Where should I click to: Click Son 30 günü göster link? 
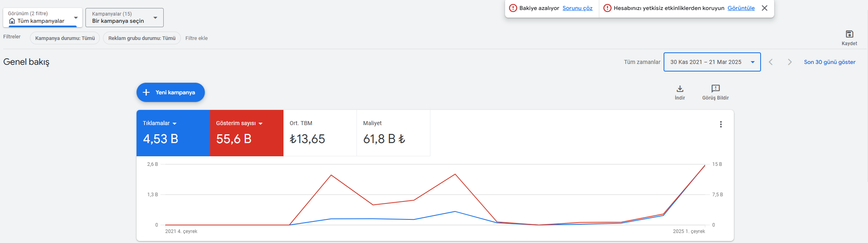click(830, 62)
